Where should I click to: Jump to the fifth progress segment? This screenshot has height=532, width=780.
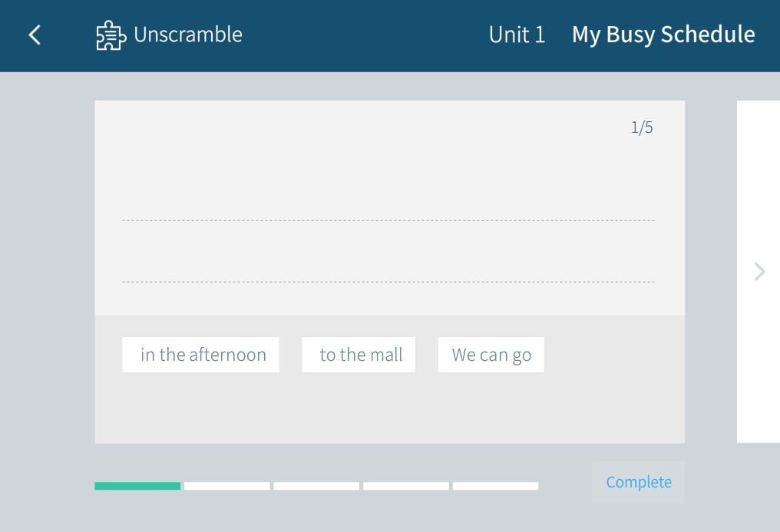point(495,486)
